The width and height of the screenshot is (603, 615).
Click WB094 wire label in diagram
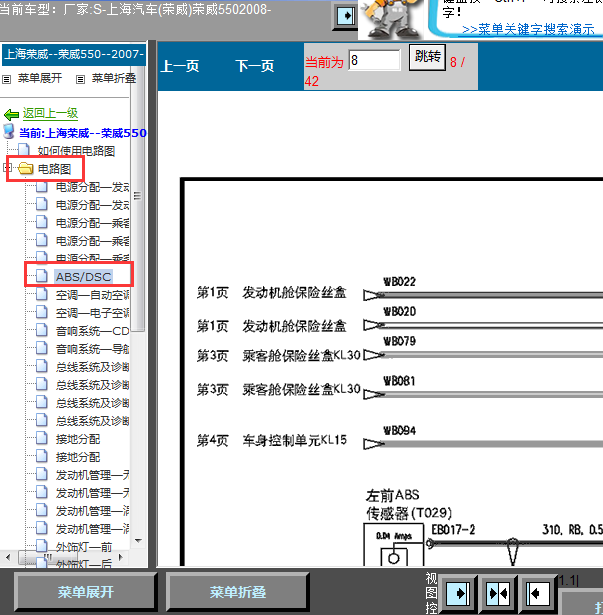399,430
